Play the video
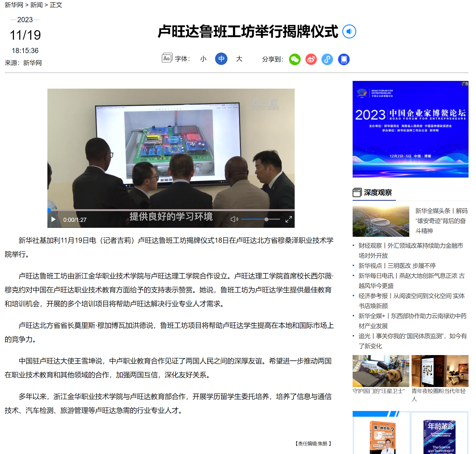Screen dimensions: 476x454 point(53,219)
